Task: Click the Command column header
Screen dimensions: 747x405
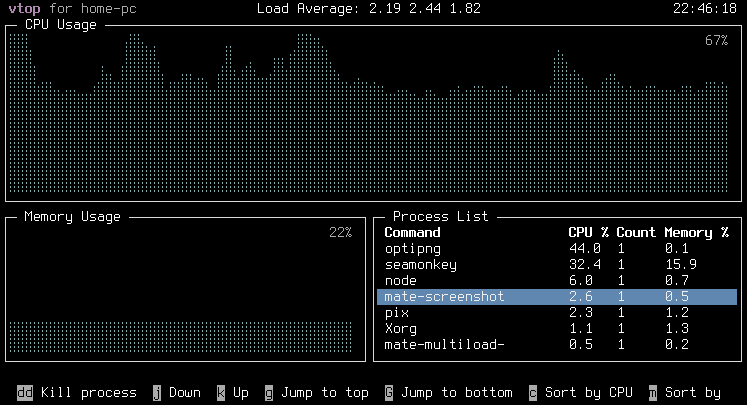Action: (413, 233)
